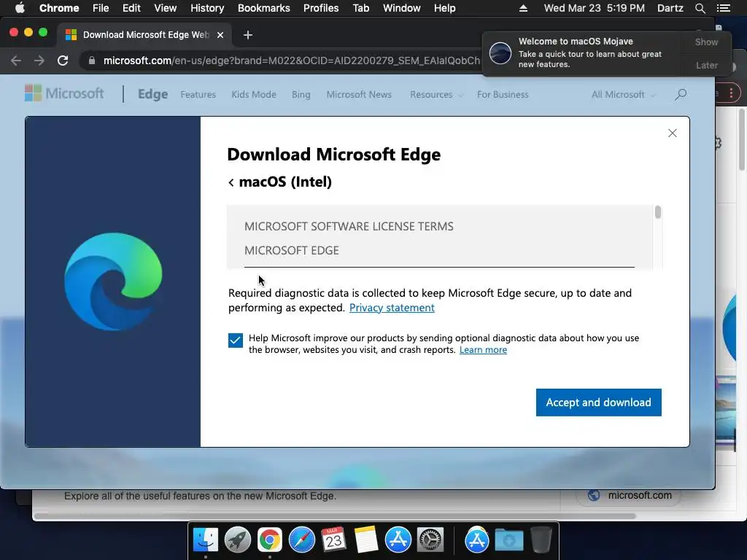747x560 pixels.
Task: Click the Chrome three-dot menu icon
Action: pos(731,93)
